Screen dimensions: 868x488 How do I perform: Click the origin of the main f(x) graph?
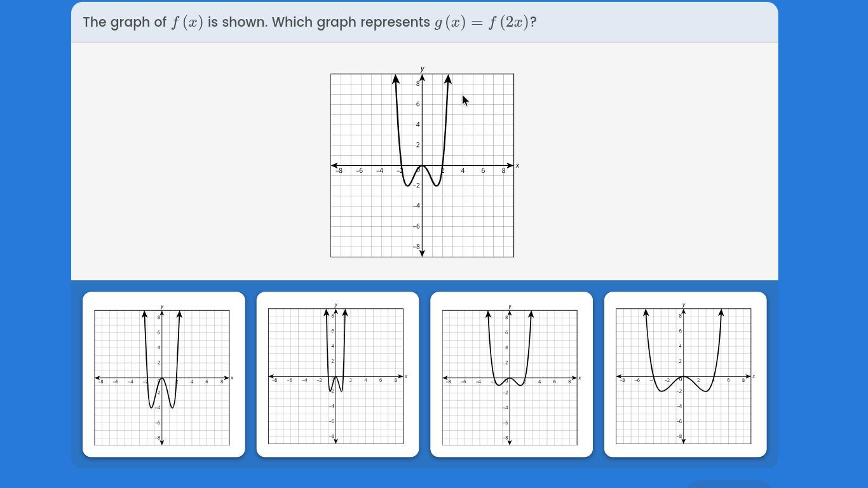[422, 165]
